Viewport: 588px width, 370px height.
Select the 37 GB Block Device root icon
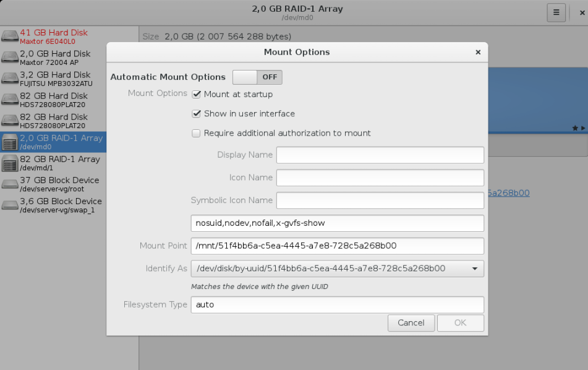[10, 184]
